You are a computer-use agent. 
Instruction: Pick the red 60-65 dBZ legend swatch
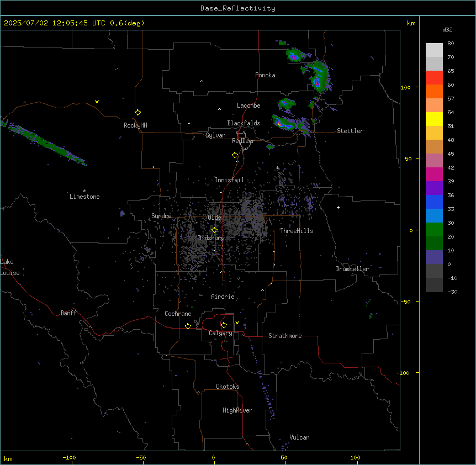[434, 78]
